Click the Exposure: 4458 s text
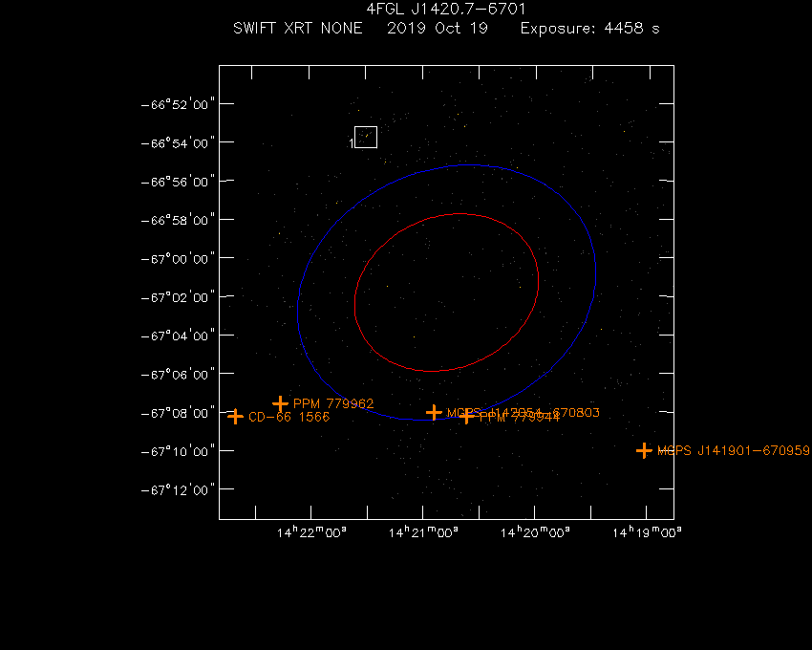812x650 pixels. pyautogui.click(x=589, y=28)
